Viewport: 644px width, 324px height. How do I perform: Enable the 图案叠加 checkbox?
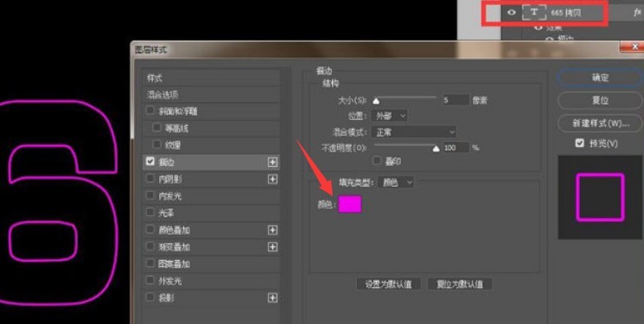coord(150,263)
